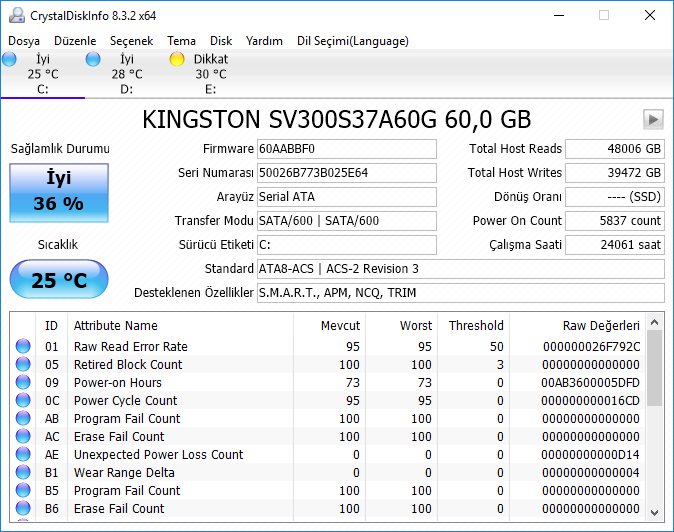Switch to the D: drive tab showing 28 °C
The image size is (674, 532).
click(126, 74)
